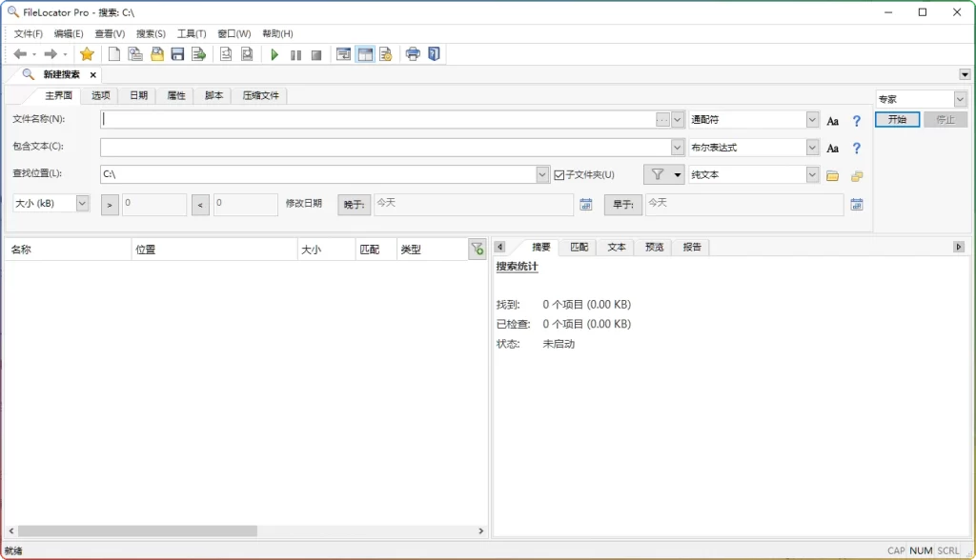Open the 工具(T) menu
The height and width of the screenshot is (560, 976).
click(x=190, y=33)
